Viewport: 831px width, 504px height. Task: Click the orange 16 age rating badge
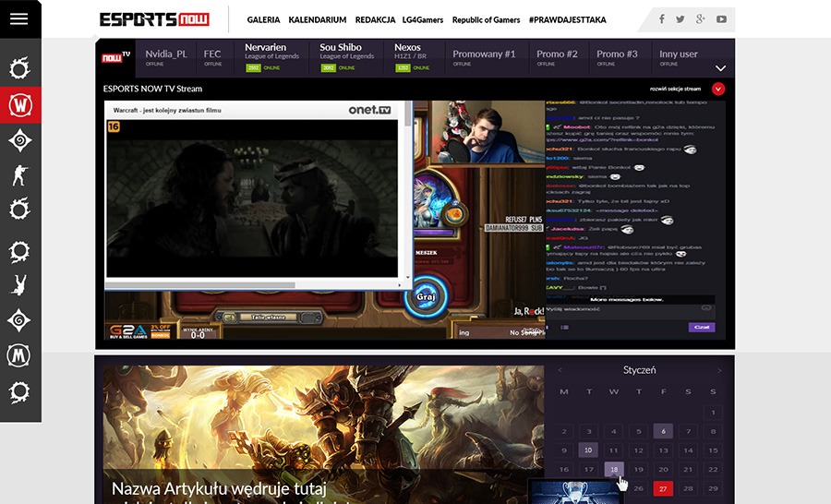pos(114,126)
